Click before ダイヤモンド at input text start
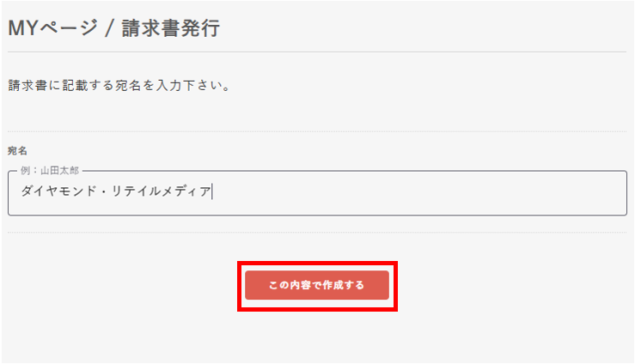Viewport: 635px width, 364px height. pos(21,192)
